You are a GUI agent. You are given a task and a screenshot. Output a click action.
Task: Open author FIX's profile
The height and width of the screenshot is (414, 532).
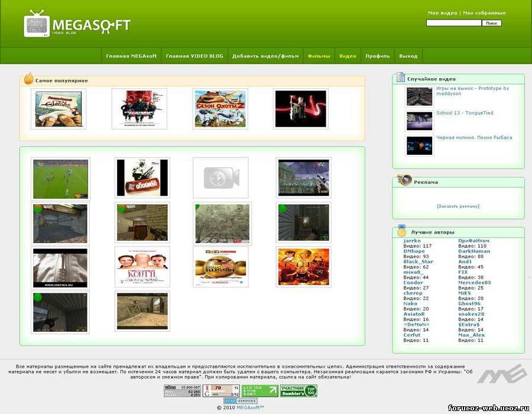click(463, 272)
